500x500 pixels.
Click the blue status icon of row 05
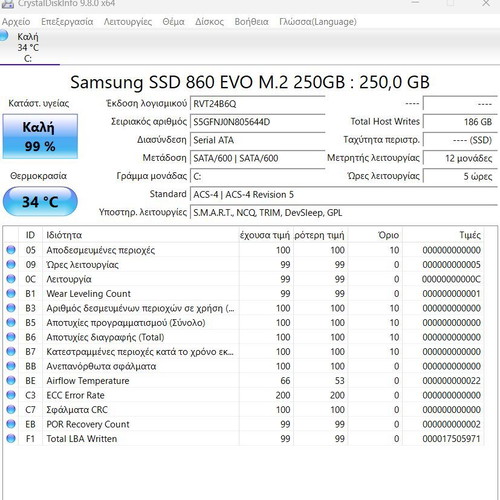click(11, 250)
